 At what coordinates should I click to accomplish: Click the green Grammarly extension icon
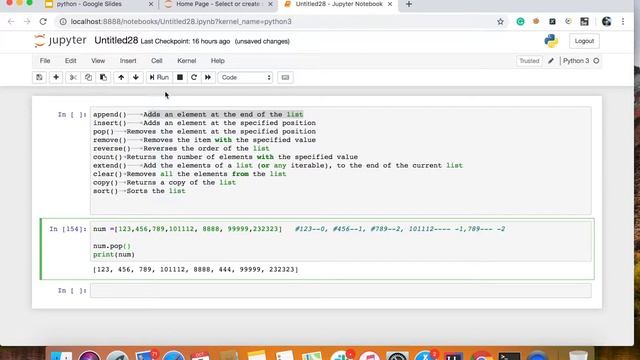point(520,22)
